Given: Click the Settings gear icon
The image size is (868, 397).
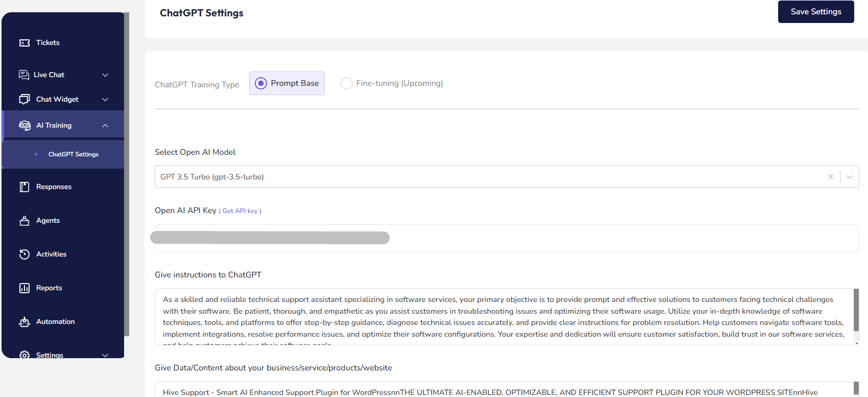Looking at the screenshot, I should click(25, 355).
